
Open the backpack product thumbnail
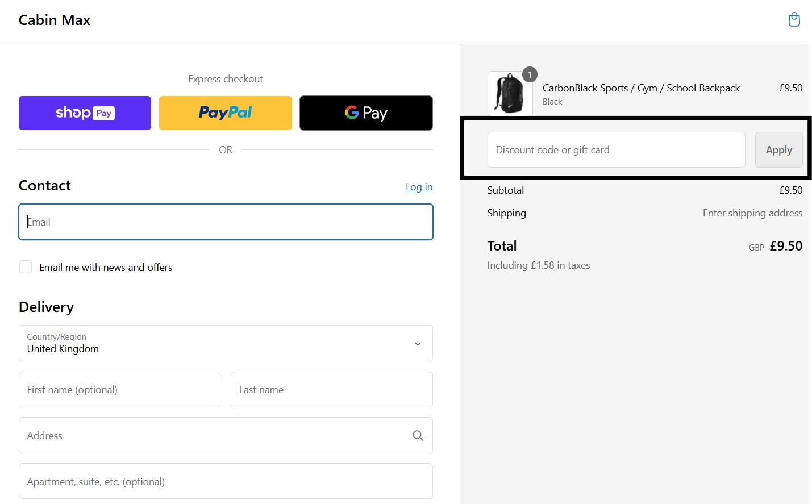[x=510, y=94]
